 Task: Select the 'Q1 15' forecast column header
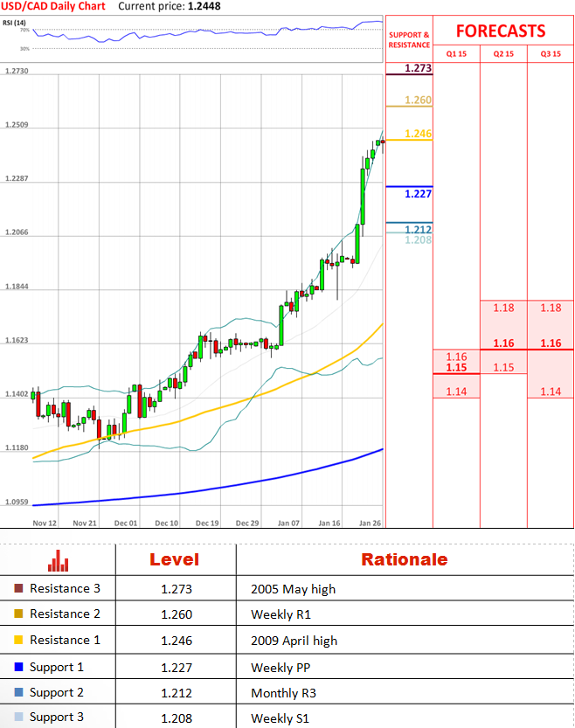pos(456,54)
